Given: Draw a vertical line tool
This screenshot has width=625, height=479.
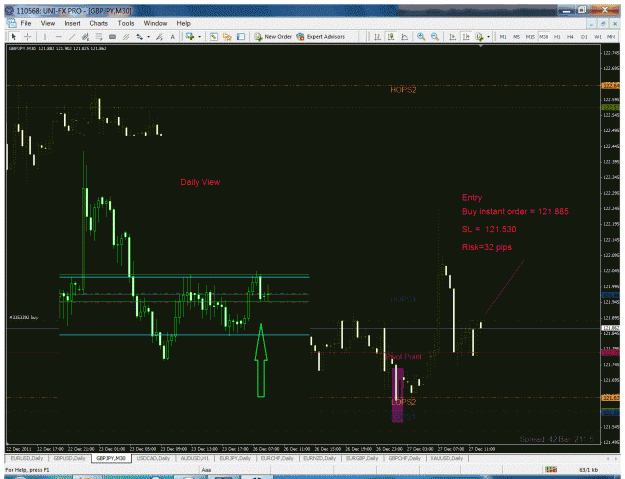Looking at the screenshot, I should (45, 37).
